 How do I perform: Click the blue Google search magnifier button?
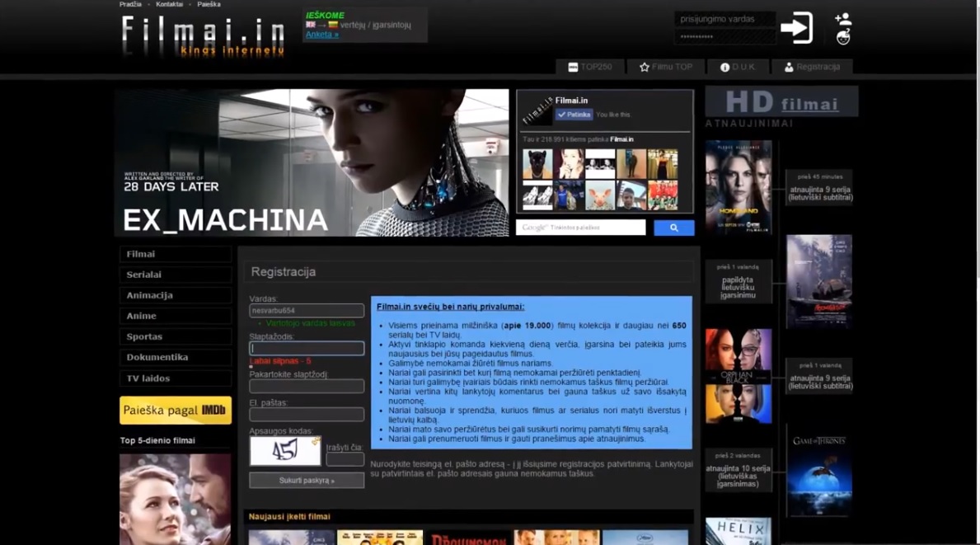point(673,228)
